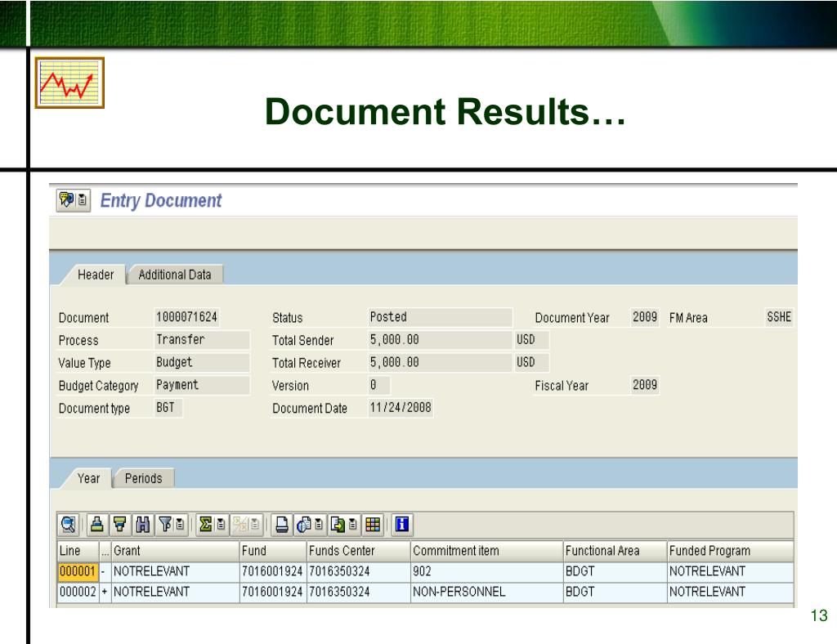Click the Print document icon
Screen dimensions: 837x644
coord(281,524)
